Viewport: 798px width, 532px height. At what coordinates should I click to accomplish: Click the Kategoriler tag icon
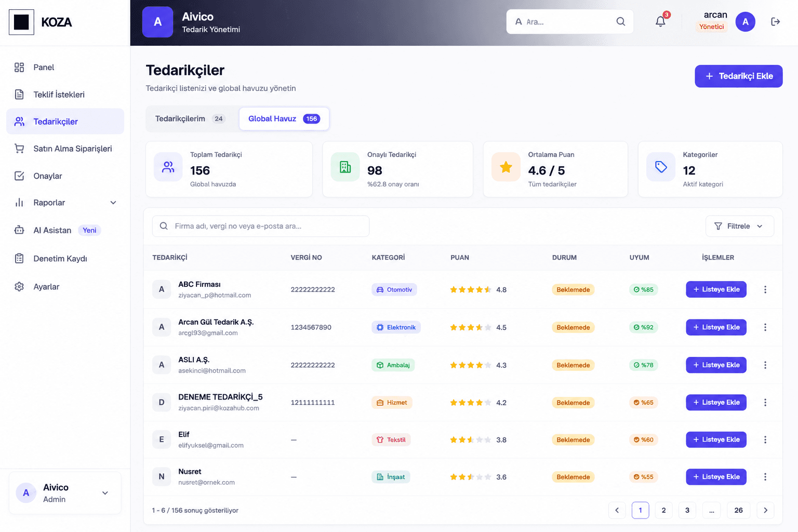(661, 167)
